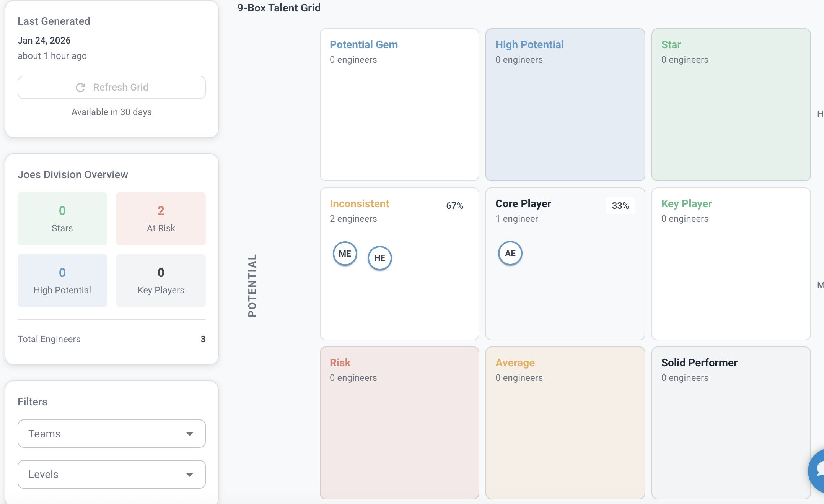Open the chat support bubble

[x=819, y=470]
